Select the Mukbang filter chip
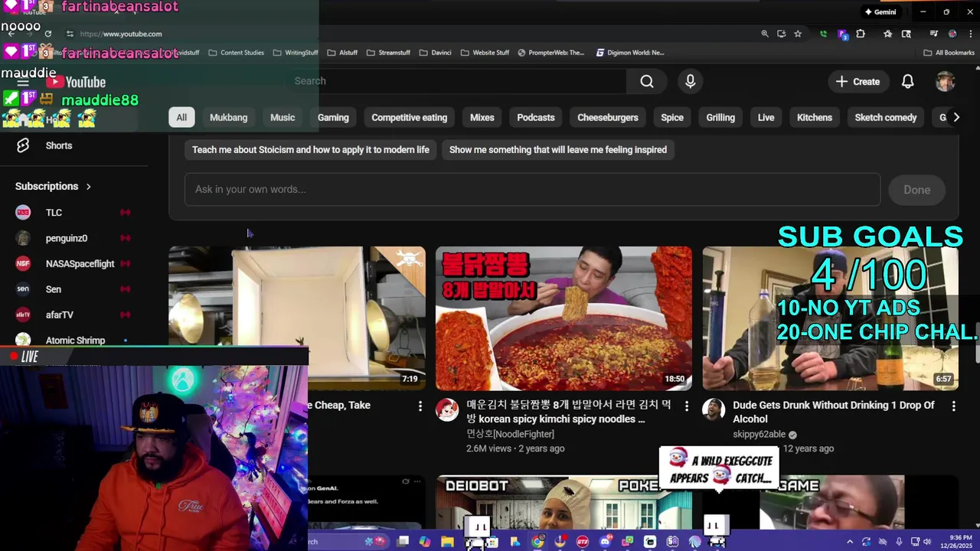The height and width of the screenshot is (551, 980). pos(228,117)
